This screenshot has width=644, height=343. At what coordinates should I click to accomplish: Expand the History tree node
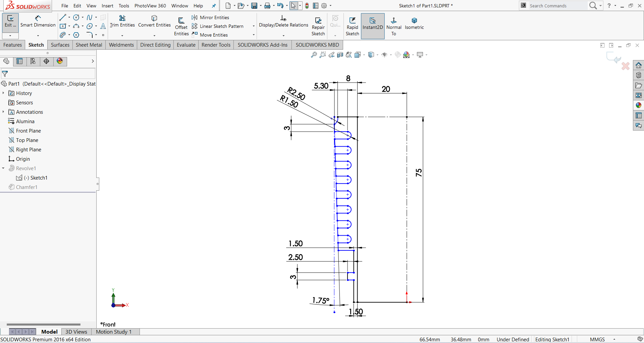pos(3,93)
